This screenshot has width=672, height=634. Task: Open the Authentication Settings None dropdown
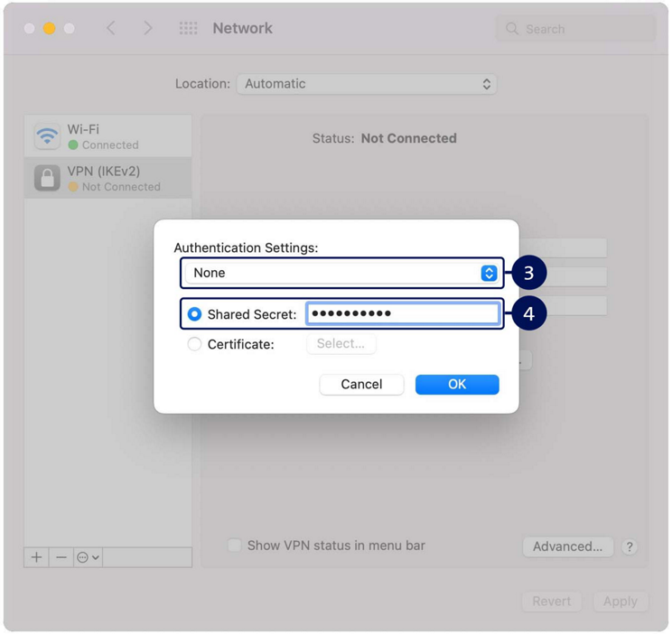click(x=341, y=273)
